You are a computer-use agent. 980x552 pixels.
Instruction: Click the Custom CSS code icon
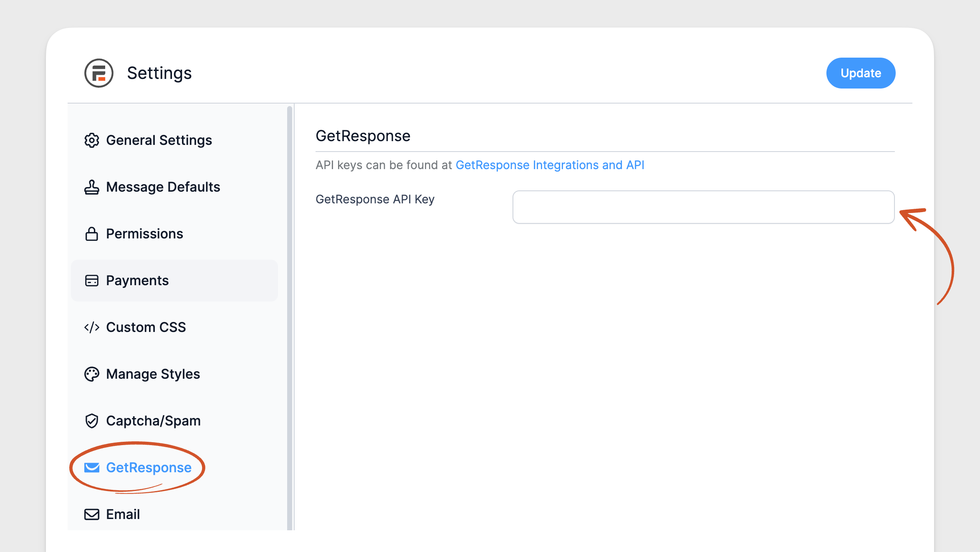point(92,327)
